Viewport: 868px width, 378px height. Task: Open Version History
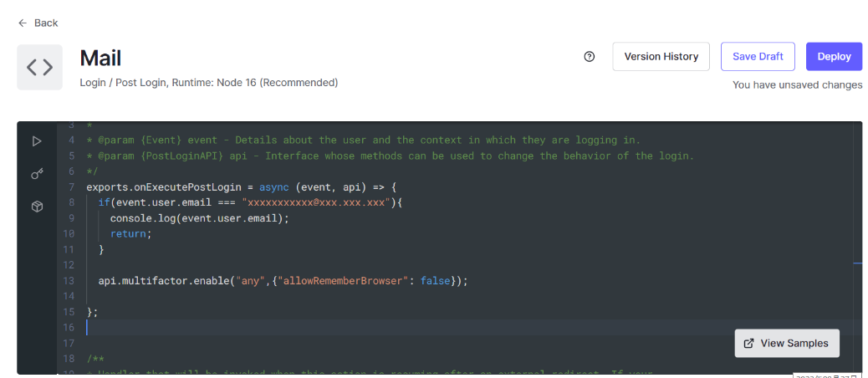pyautogui.click(x=661, y=57)
